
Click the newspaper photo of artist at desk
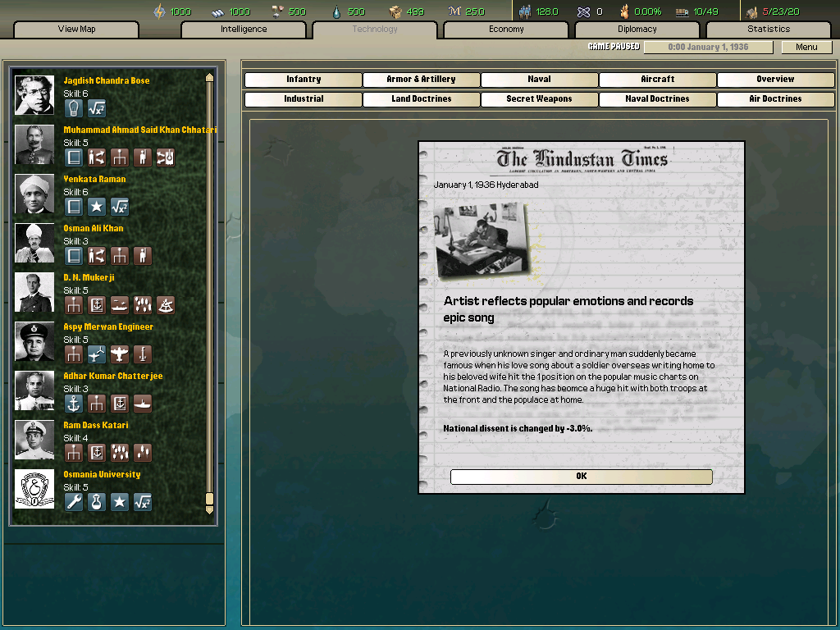point(482,240)
